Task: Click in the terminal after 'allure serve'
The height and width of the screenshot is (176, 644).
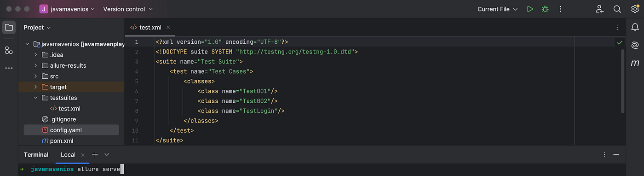Action: [121, 169]
